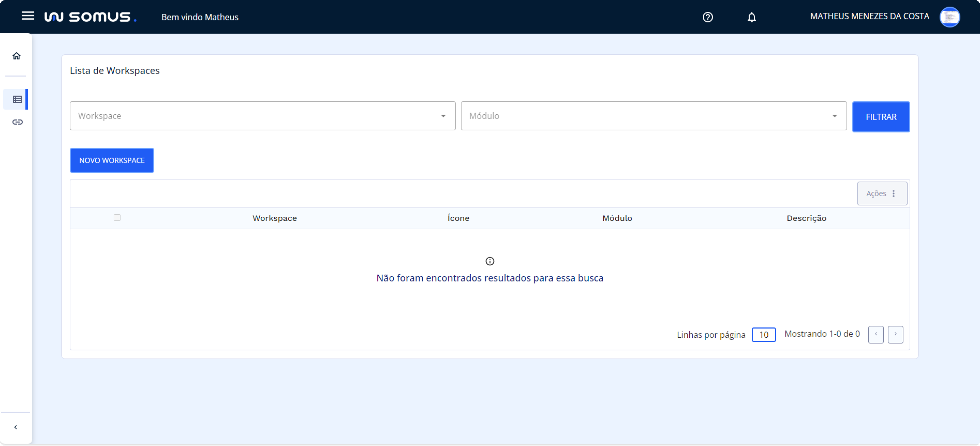Click the NOVO WORKSPACE button
This screenshot has height=446, width=980.
[112, 161]
